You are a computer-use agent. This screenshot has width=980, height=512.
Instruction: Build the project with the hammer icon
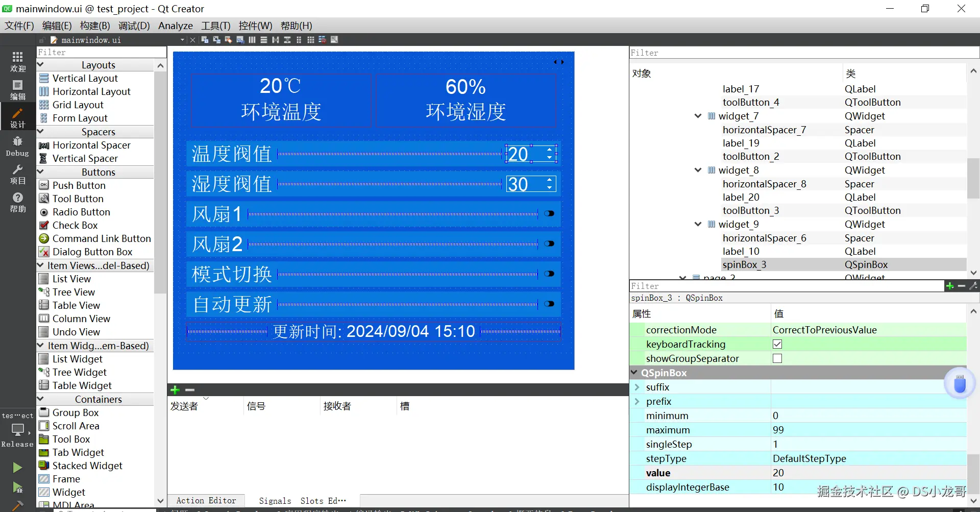(17, 506)
